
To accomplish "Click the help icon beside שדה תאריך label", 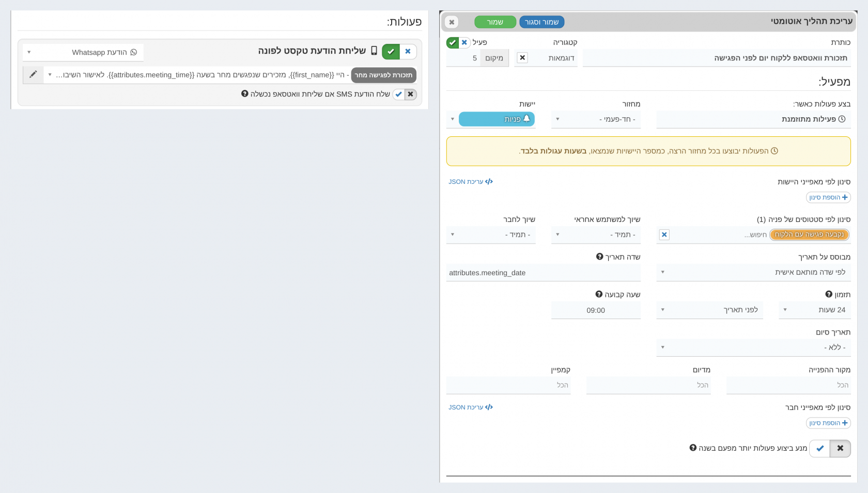I will 599,257.
